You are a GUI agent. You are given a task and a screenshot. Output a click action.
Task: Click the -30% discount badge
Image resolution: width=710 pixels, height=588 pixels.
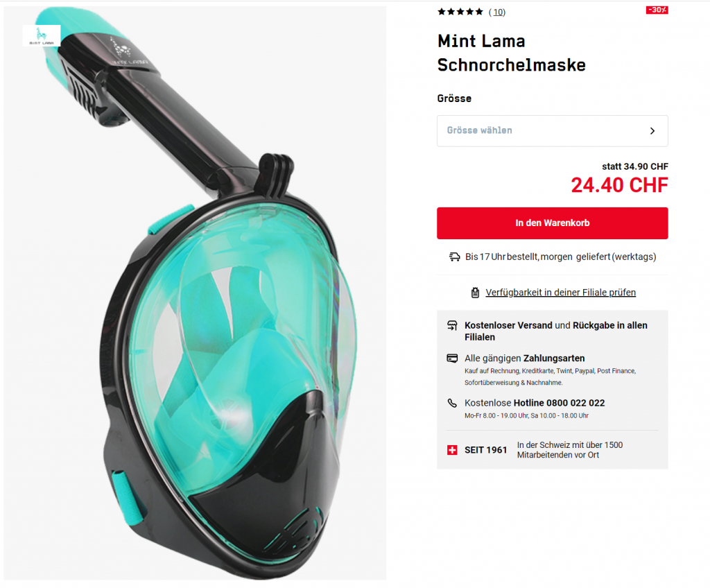657,10
